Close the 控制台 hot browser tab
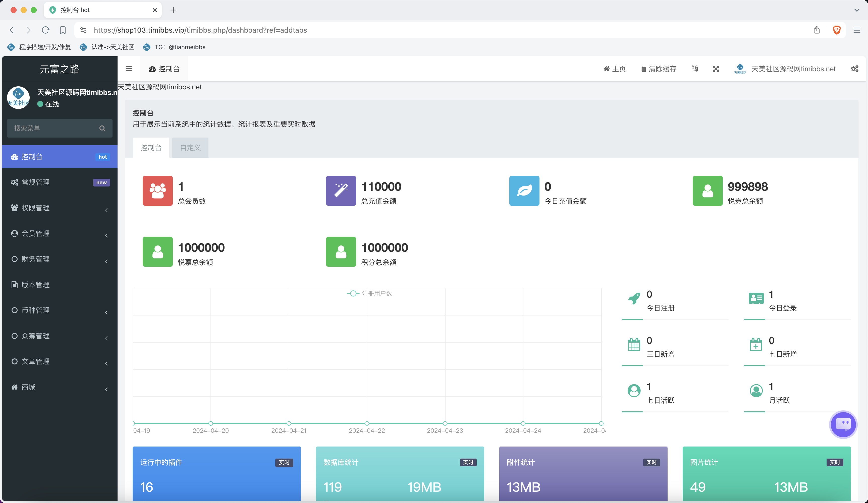 coord(155,10)
